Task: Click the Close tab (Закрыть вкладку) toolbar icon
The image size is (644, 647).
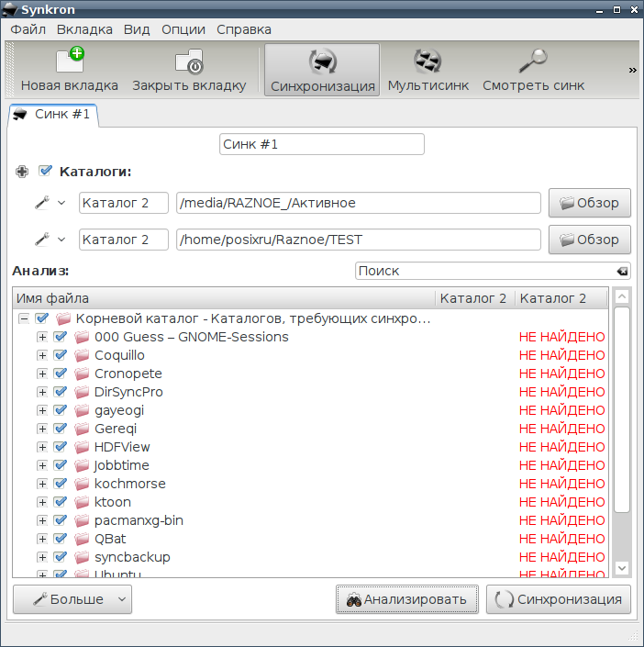Action: [x=189, y=61]
